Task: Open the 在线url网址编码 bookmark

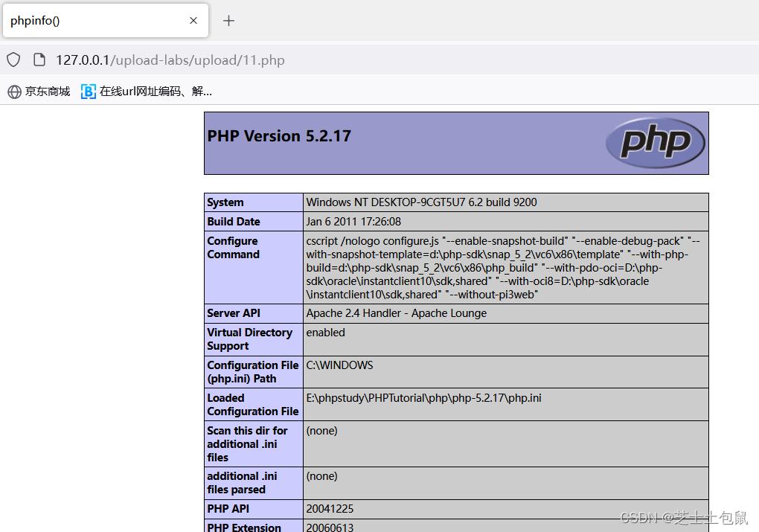Action: pyautogui.click(x=147, y=92)
